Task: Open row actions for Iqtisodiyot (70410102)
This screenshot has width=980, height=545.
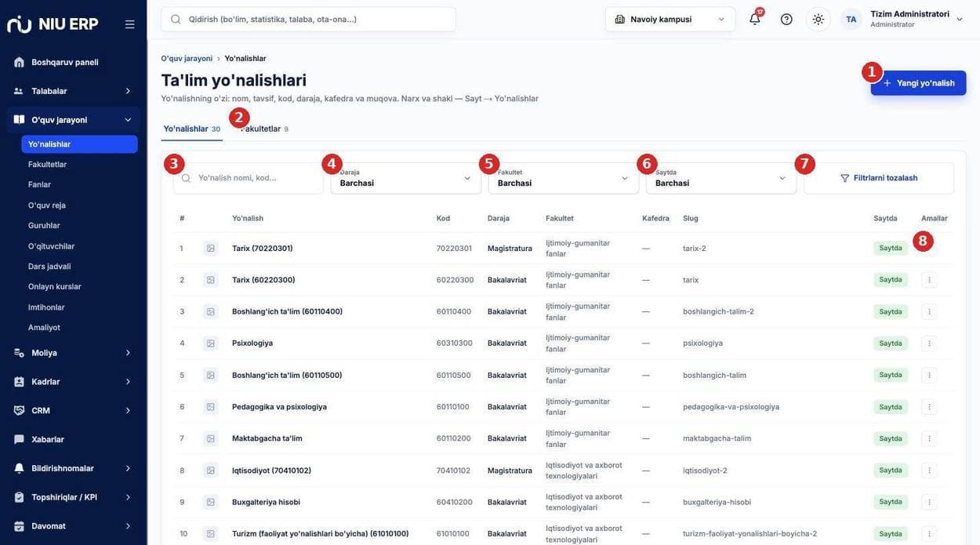Action: (929, 471)
